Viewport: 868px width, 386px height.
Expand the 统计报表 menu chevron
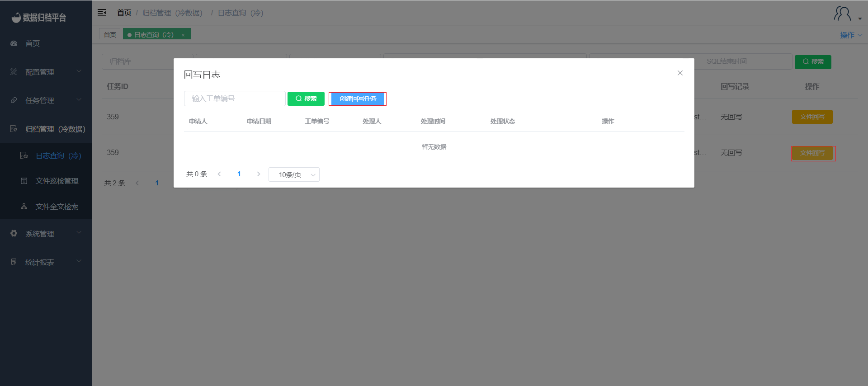pyautogui.click(x=79, y=261)
